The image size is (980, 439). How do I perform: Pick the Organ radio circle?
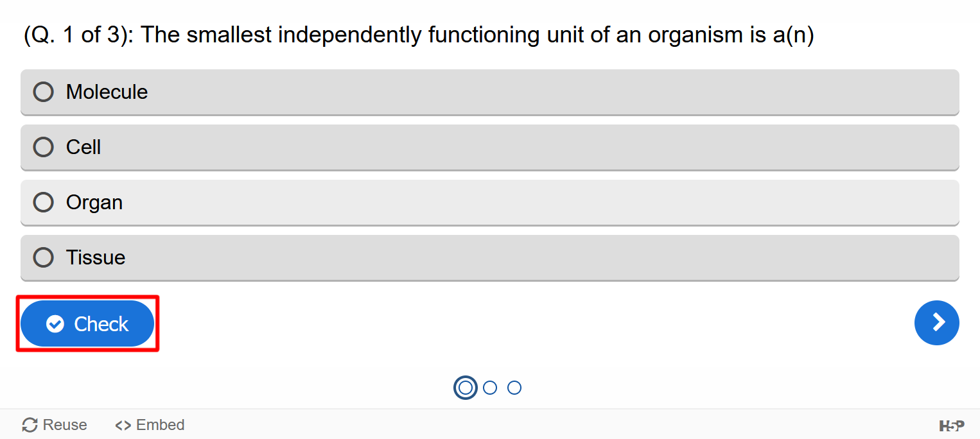click(43, 202)
